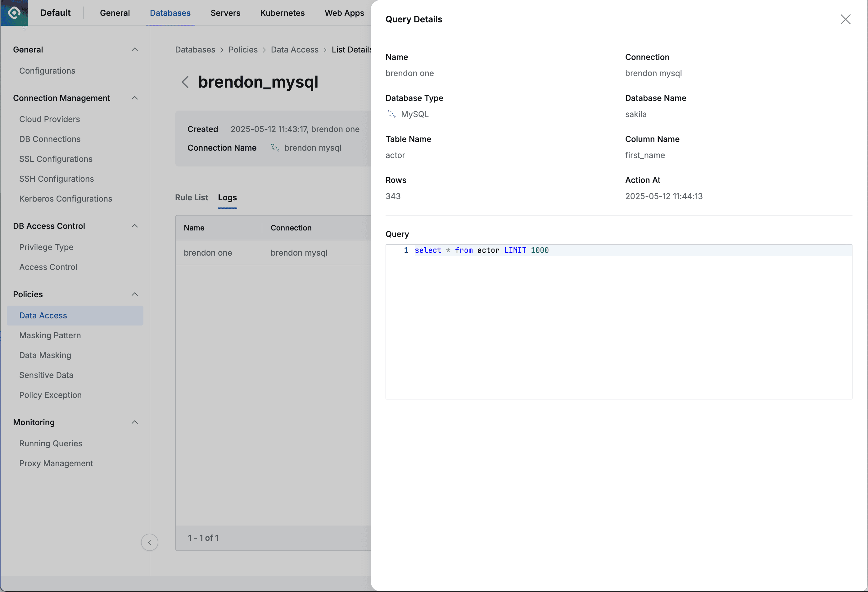This screenshot has height=592, width=868.
Task: Open Data Masking in the Policies section
Action: [45, 355]
